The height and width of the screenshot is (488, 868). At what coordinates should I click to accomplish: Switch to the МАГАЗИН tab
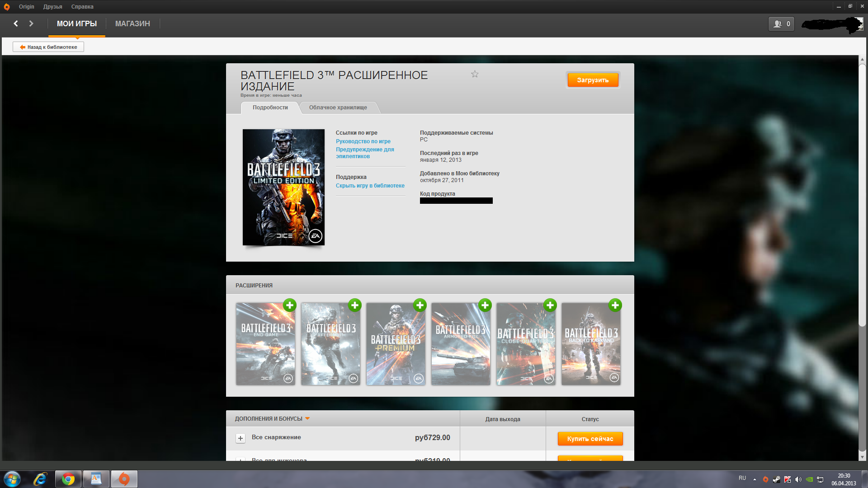point(132,23)
